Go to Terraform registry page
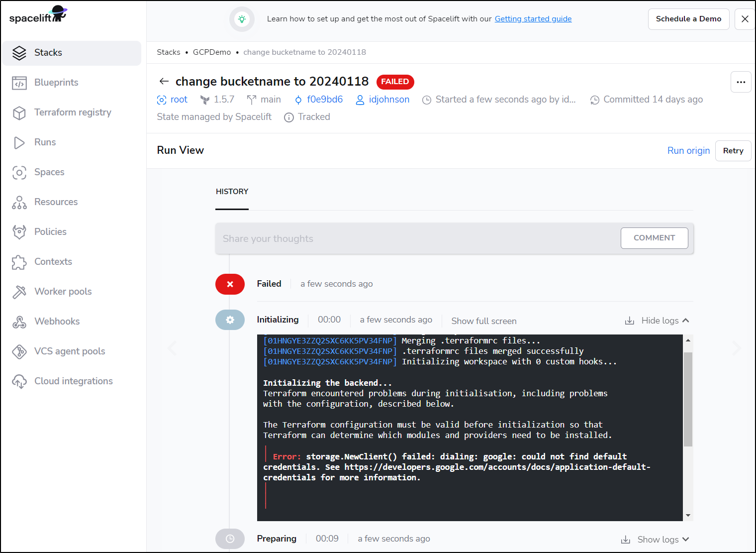This screenshot has height=553, width=756. tap(72, 112)
